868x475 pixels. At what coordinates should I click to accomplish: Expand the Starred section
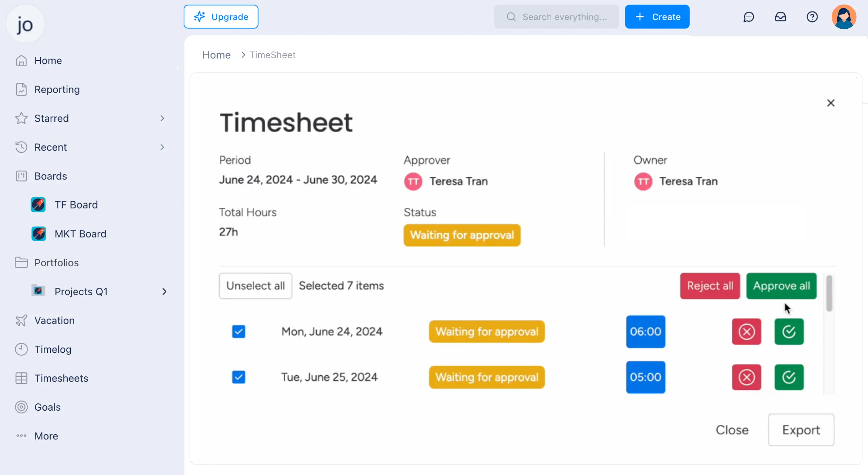tap(162, 118)
